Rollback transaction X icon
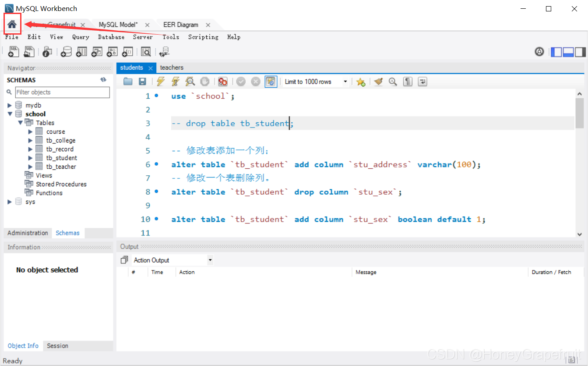The image size is (588, 366). 255,82
